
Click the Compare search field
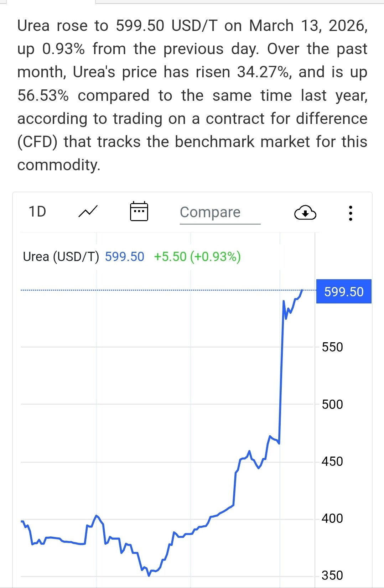coord(220,212)
